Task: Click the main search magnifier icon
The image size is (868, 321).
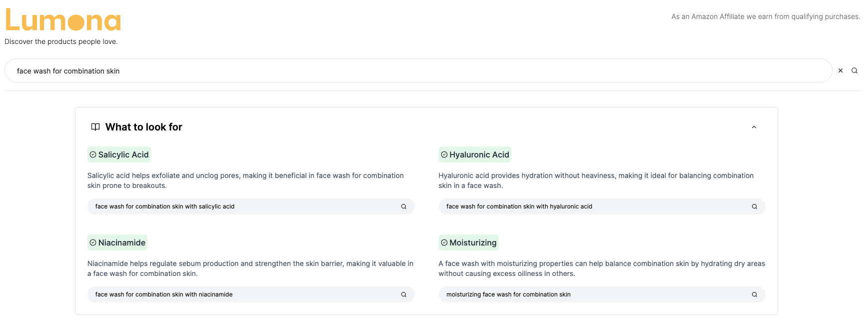Action: (855, 70)
